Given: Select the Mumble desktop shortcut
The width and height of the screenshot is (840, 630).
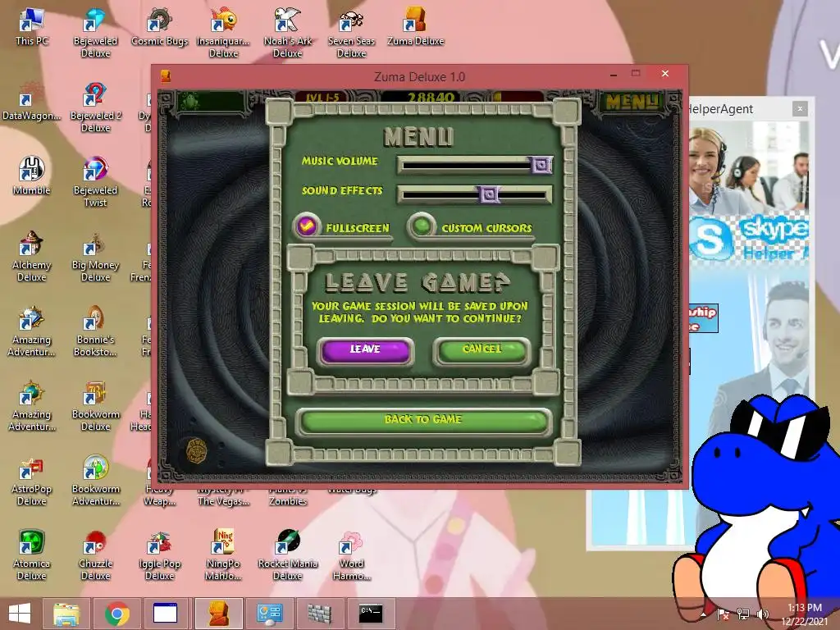Looking at the screenshot, I should click(x=32, y=176).
